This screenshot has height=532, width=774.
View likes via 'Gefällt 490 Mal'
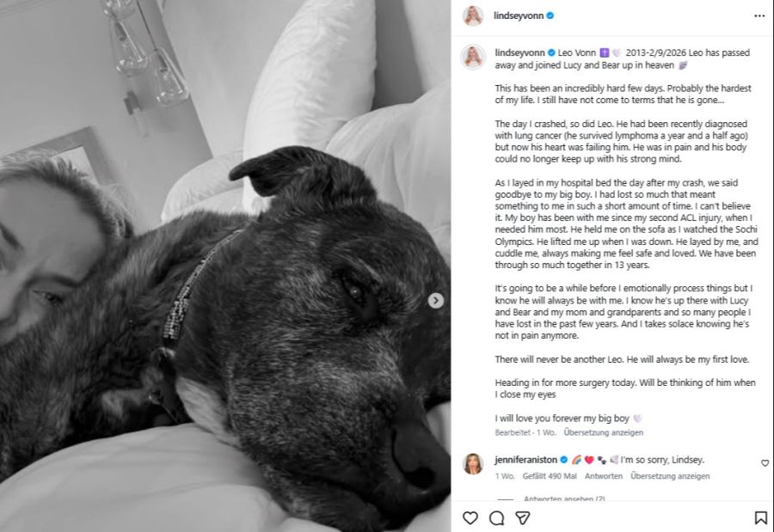coord(550,476)
